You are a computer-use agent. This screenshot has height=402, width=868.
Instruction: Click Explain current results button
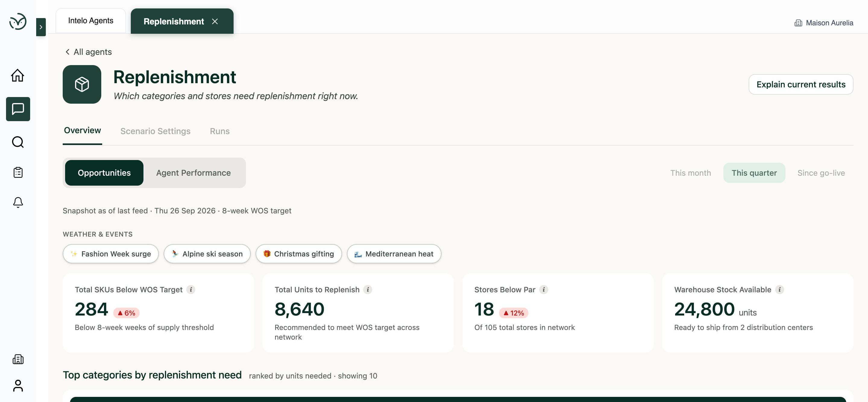(800, 84)
